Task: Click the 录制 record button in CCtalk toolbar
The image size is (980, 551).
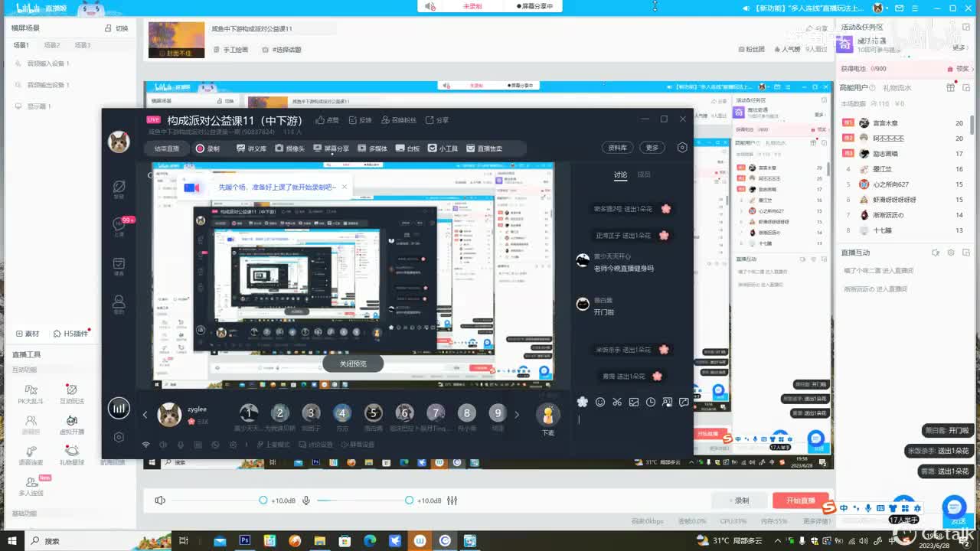Action: (x=207, y=148)
